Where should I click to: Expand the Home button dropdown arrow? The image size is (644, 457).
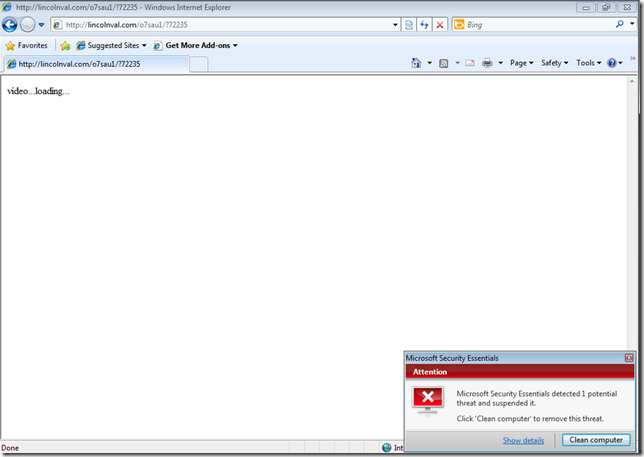(430, 63)
